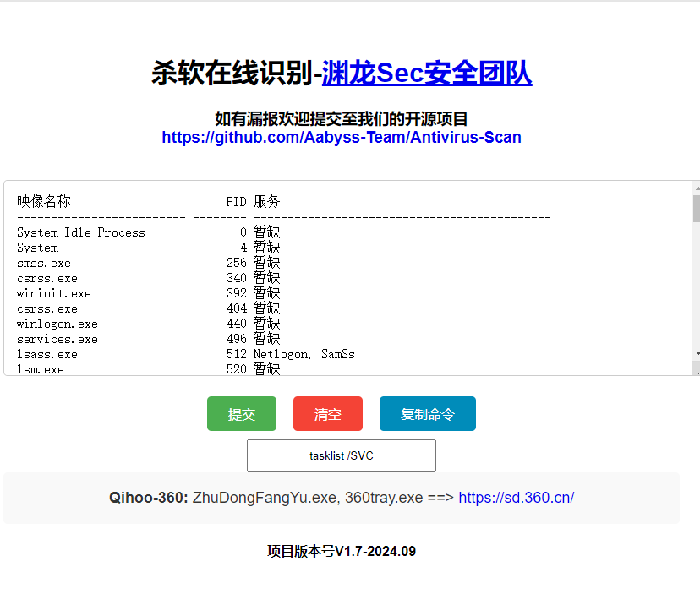This screenshot has height=605, width=700.
Task: Click the red 清空 clear button
Action: 328,413
